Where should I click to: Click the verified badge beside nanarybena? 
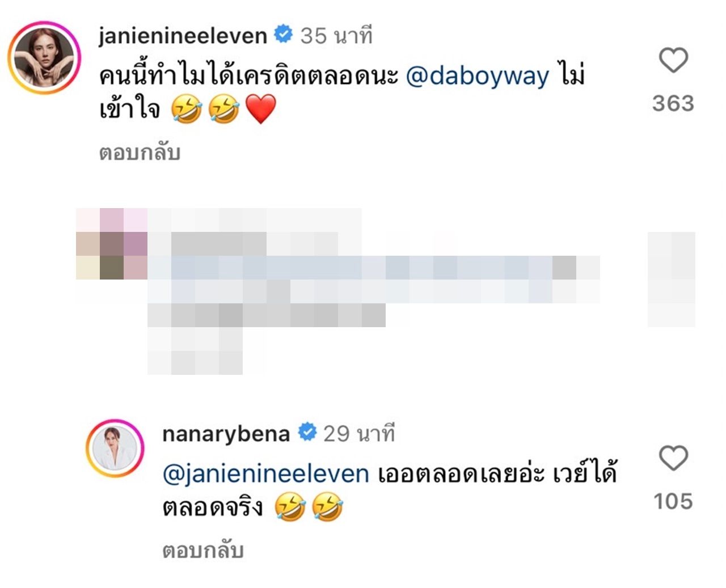coord(307,433)
